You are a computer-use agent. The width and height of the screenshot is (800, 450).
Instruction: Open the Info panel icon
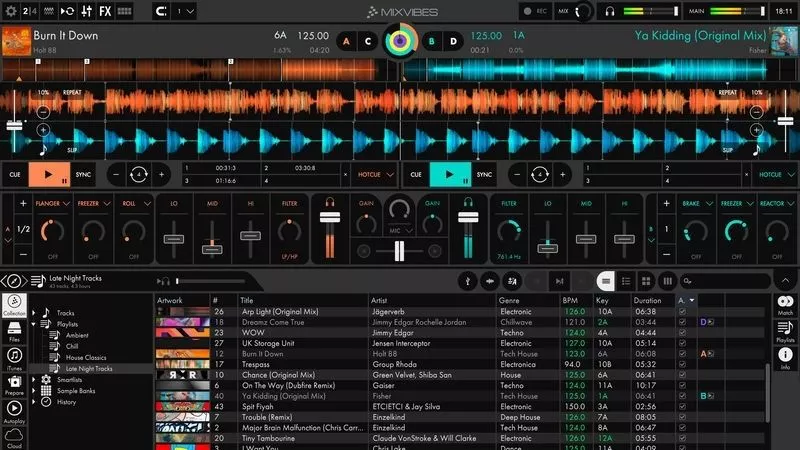(x=785, y=357)
